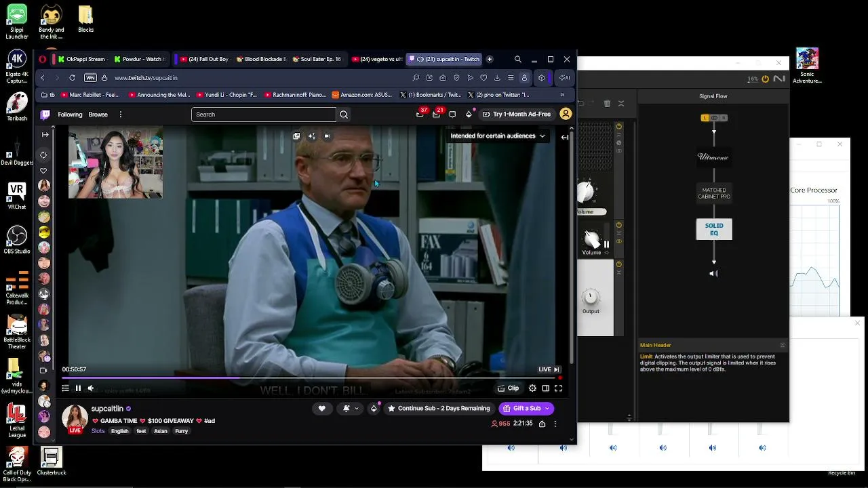
Task: Delete component with trash icon in Guitar Rig
Action: coord(607,104)
